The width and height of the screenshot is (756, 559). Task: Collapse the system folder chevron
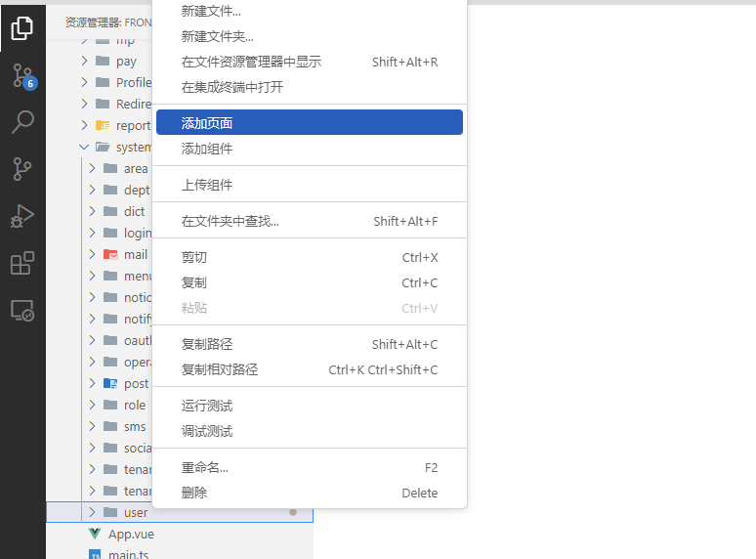pos(84,147)
